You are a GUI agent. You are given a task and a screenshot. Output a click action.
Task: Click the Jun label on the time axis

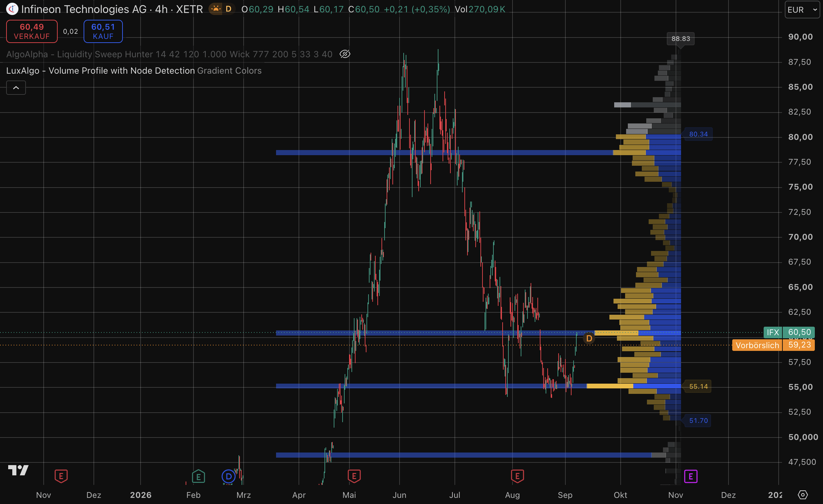(x=399, y=495)
